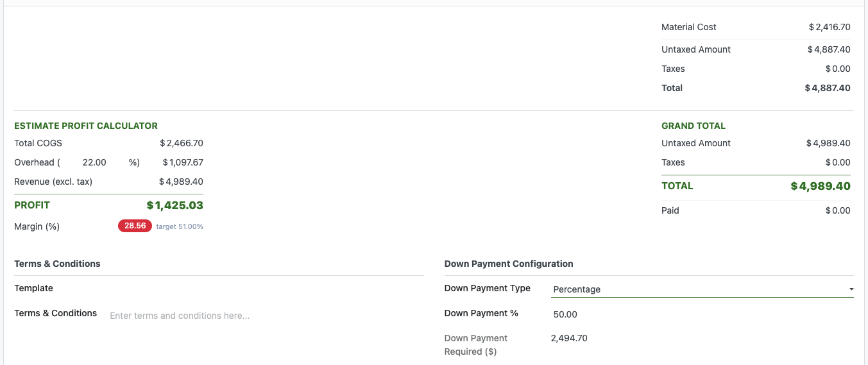The image size is (868, 365).
Task: Click the Material Cost value $2,416.70
Action: [x=830, y=27]
